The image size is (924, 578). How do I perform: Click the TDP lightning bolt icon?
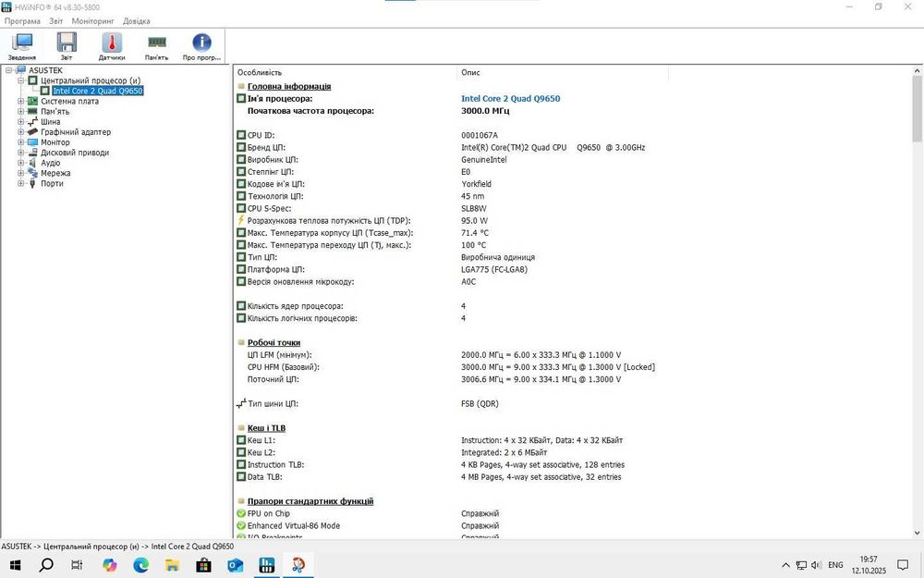point(241,221)
